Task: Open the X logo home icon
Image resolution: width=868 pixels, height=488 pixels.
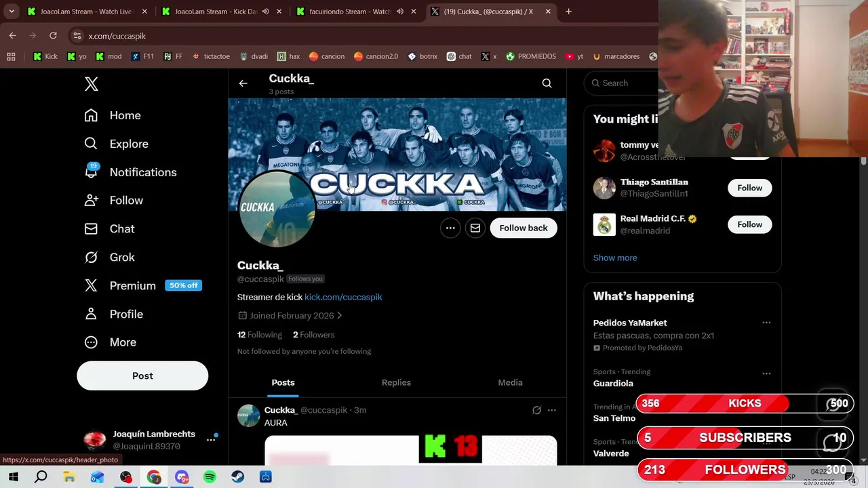Action: (x=91, y=84)
